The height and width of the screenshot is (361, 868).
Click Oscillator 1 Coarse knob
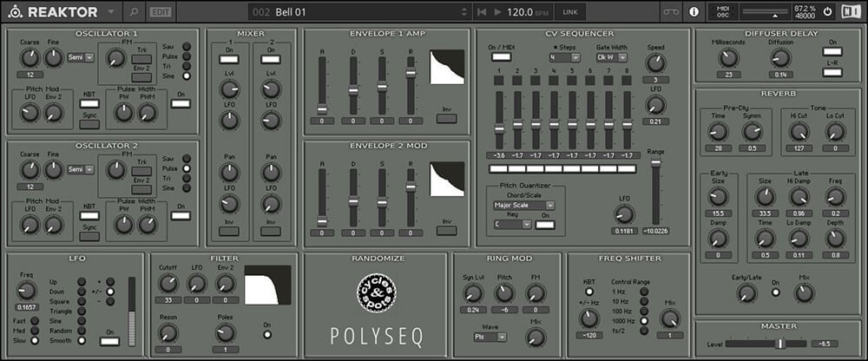pyautogui.click(x=30, y=57)
